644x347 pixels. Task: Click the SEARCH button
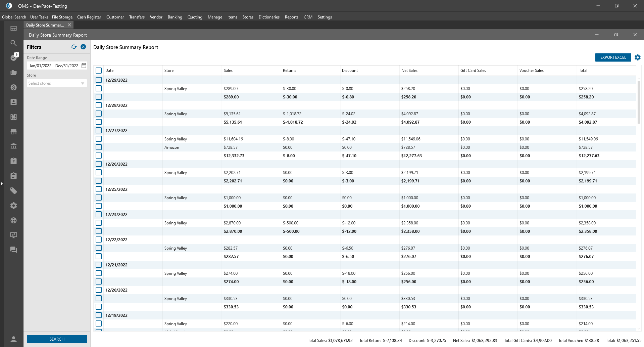(x=57, y=339)
